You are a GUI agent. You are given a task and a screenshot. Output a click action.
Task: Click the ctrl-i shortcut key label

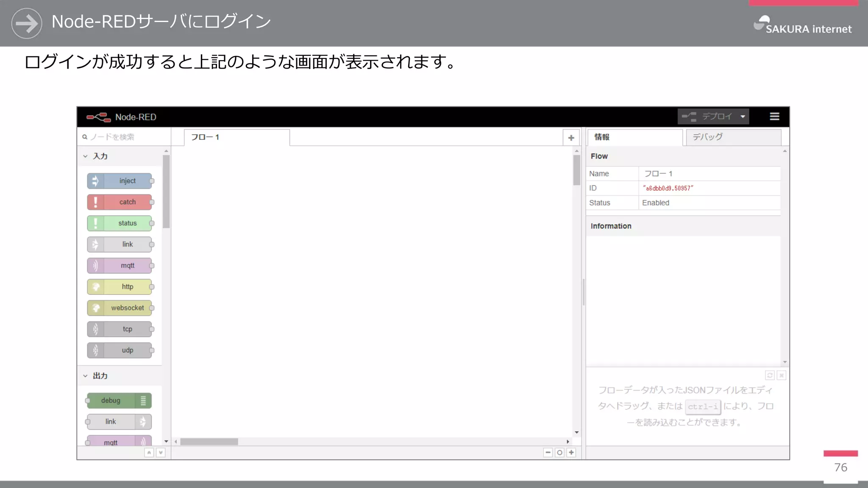(703, 407)
